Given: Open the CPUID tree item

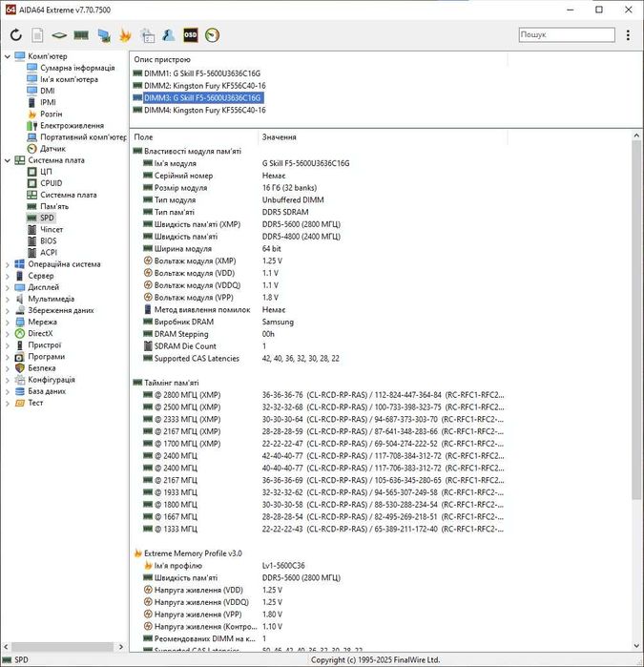Looking at the screenshot, I should 52,183.
